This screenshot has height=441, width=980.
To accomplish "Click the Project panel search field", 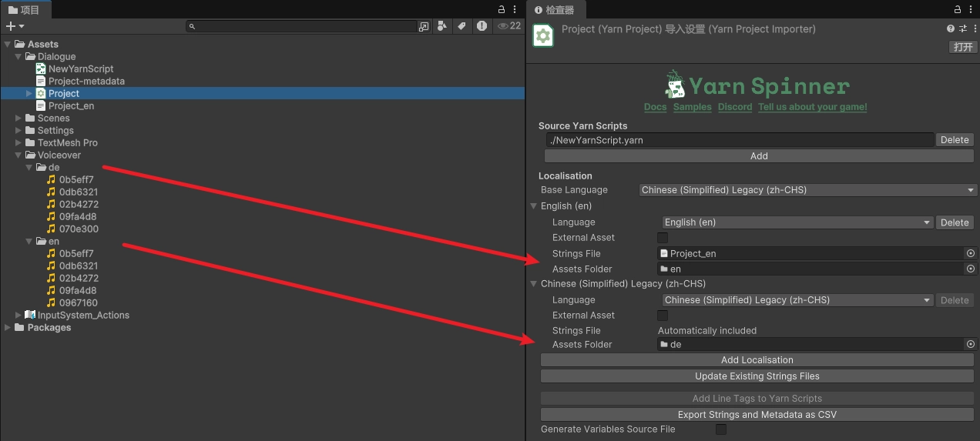I will point(302,26).
